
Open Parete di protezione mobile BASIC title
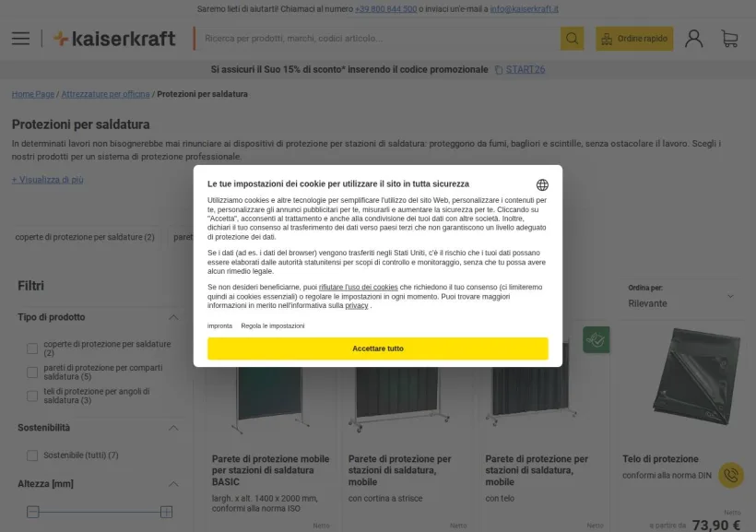point(270,470)
